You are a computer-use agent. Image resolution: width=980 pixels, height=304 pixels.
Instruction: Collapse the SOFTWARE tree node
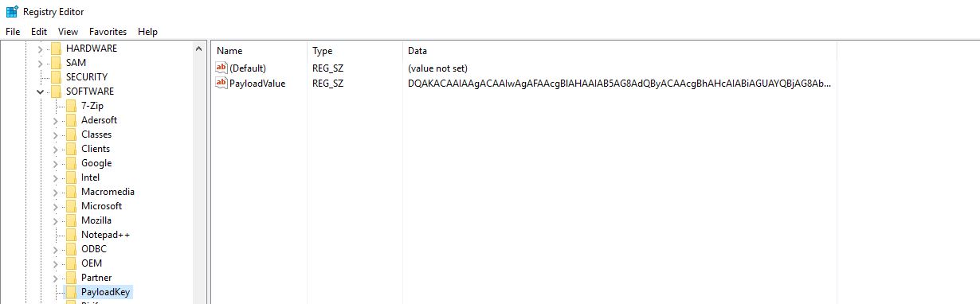pyautogui.click(x=40, y=92)
